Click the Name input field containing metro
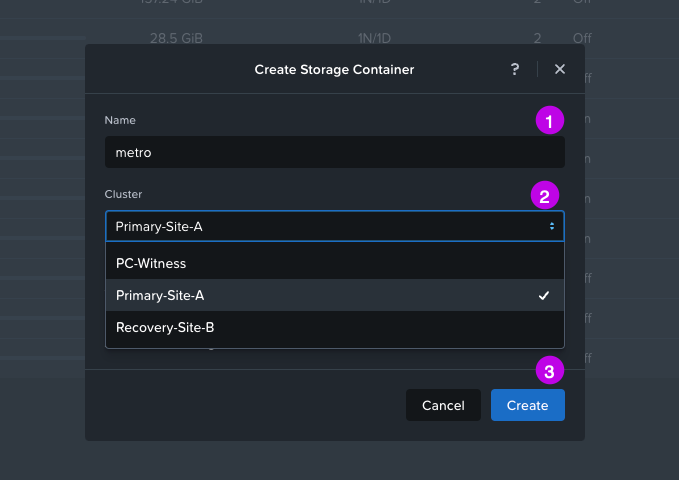Image resolution: width=679 pixels, height=480 pixels. 334,152
